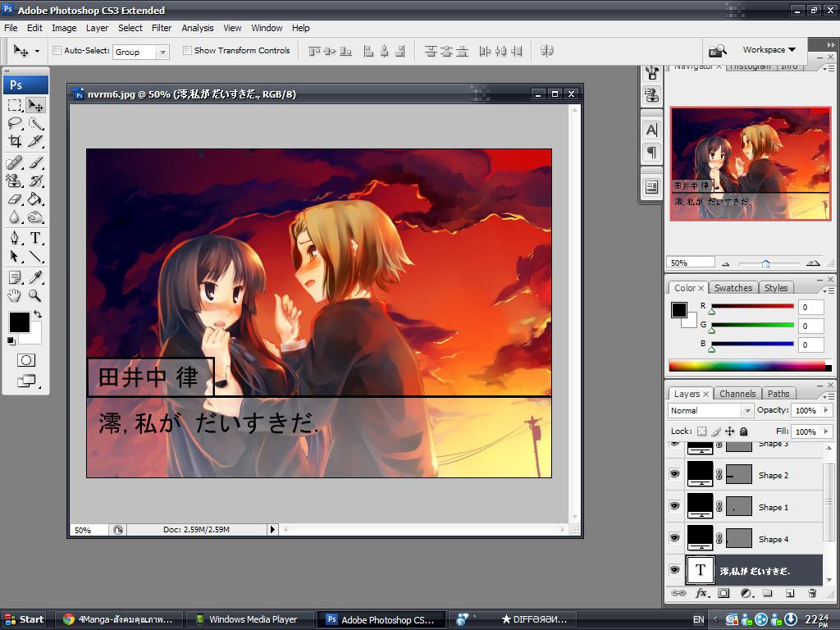Select the Pen tool

15,238
